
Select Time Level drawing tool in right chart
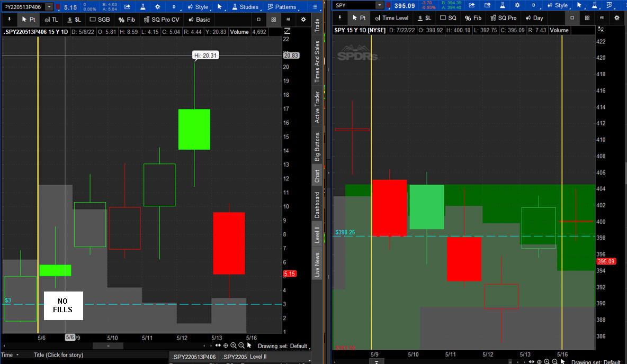coord(392,17)
